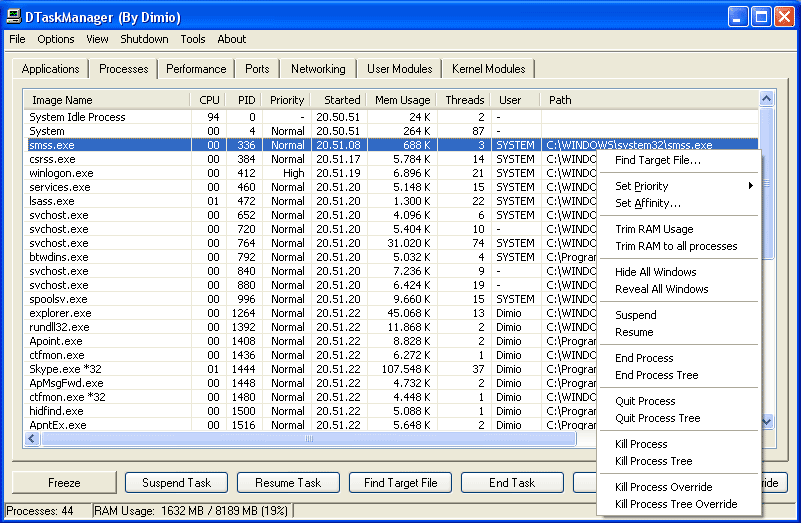801x523 pixels.
Task: Click the End Task button
Action: point(512,483)
